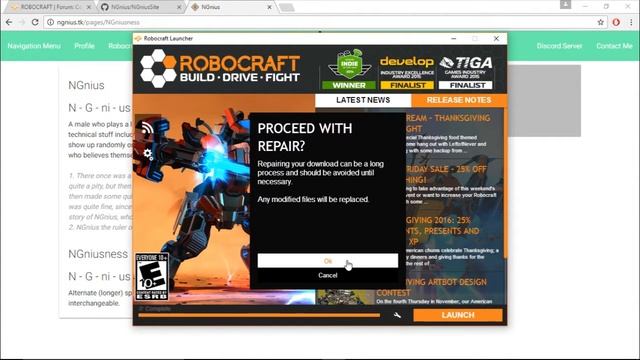The image size is (640, 360).
Task: Click the Develop Finalist award badge
Action: point(407,73)
